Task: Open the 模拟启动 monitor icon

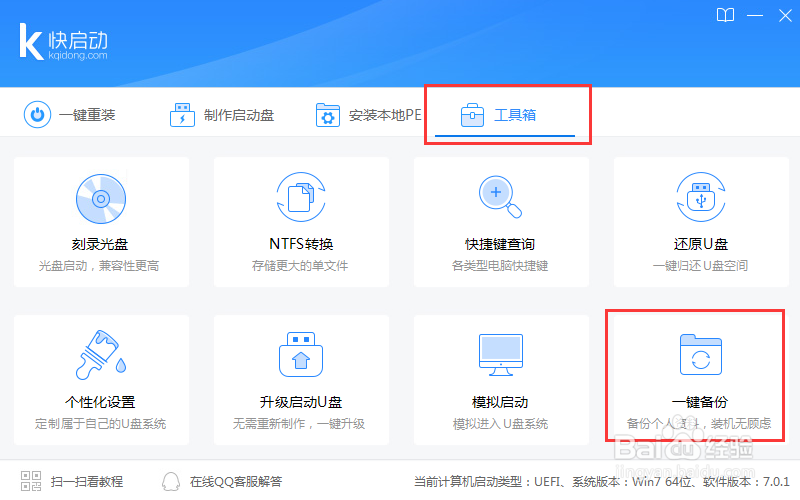Action: [501, 355]
